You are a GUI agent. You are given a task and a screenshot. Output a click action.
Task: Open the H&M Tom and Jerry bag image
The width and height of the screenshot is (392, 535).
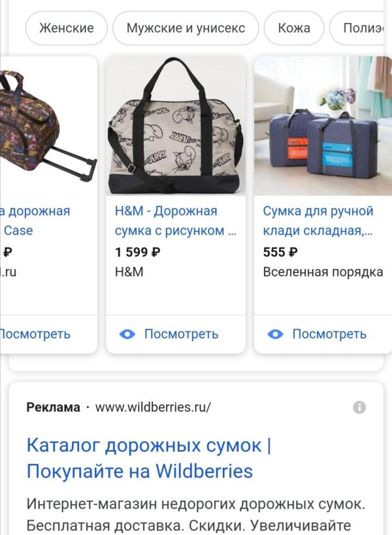(x=176, y=126)
